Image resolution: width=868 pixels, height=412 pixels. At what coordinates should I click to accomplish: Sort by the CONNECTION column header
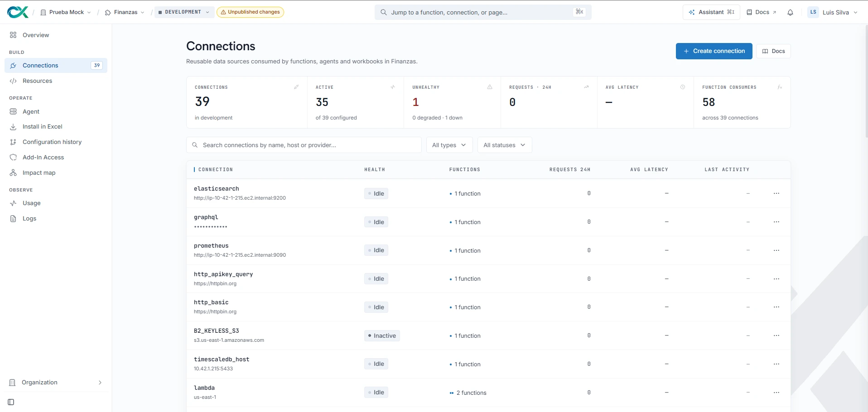(x=215, y=170)
